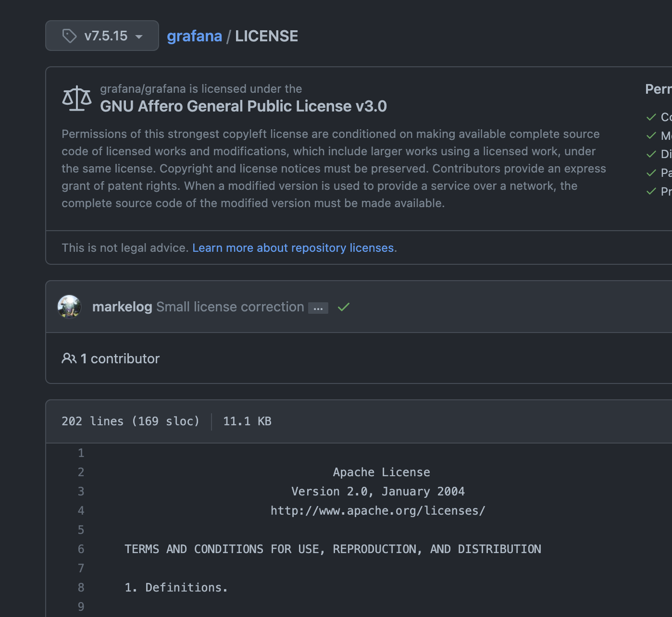Click the 'TERMS AND CONDITIONS' code line
The height and width of the screenshot is (617, 672).
(333, 549)
